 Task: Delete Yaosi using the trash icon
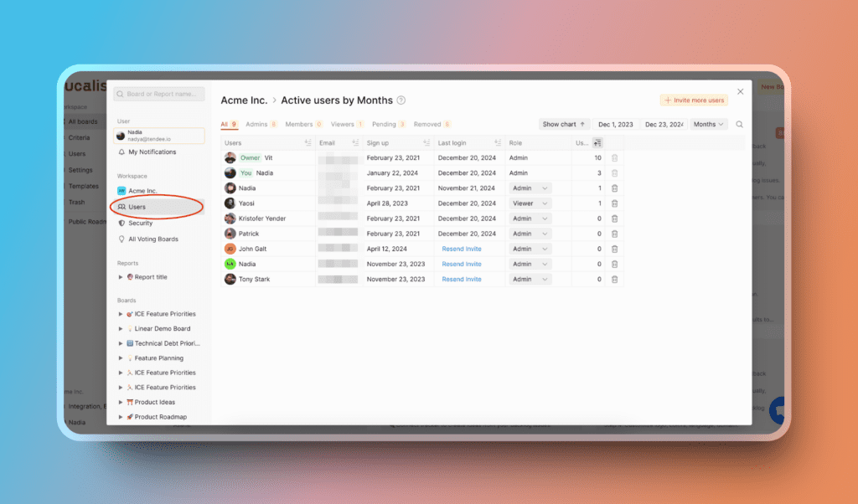[614, 203]
